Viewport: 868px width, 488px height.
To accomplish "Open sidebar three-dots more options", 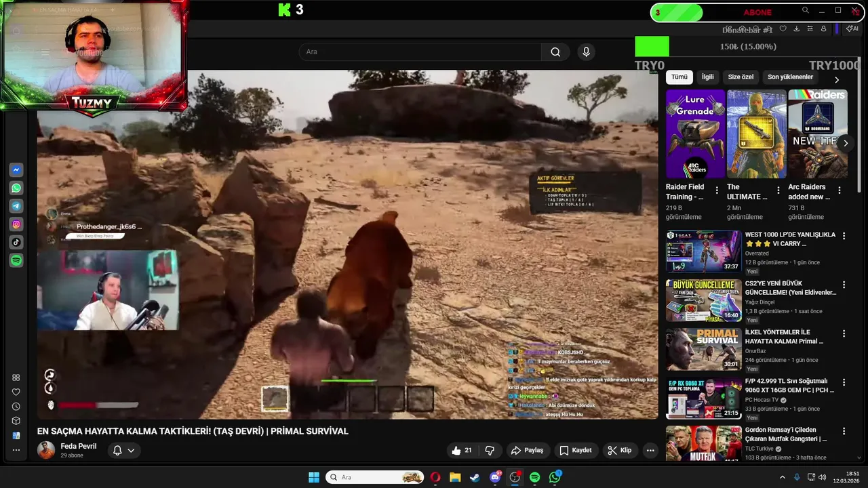I will pos(16,450).
